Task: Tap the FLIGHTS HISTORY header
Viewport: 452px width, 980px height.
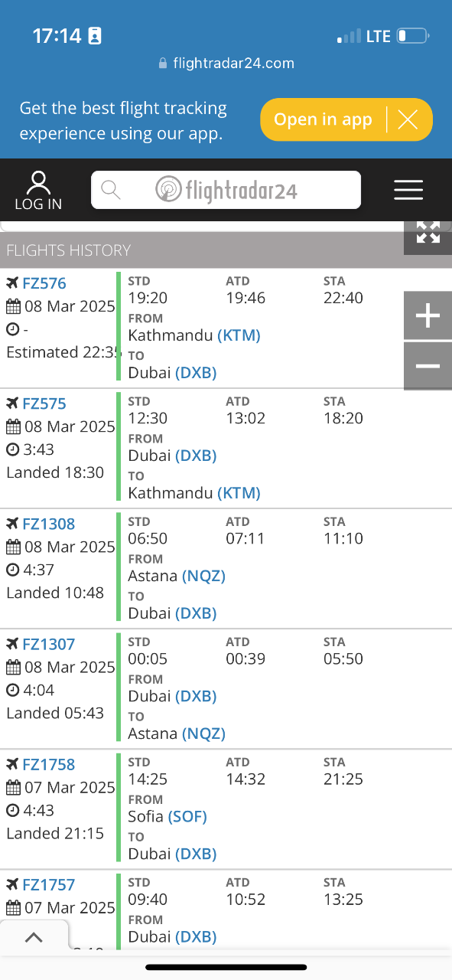Action: 69,250
